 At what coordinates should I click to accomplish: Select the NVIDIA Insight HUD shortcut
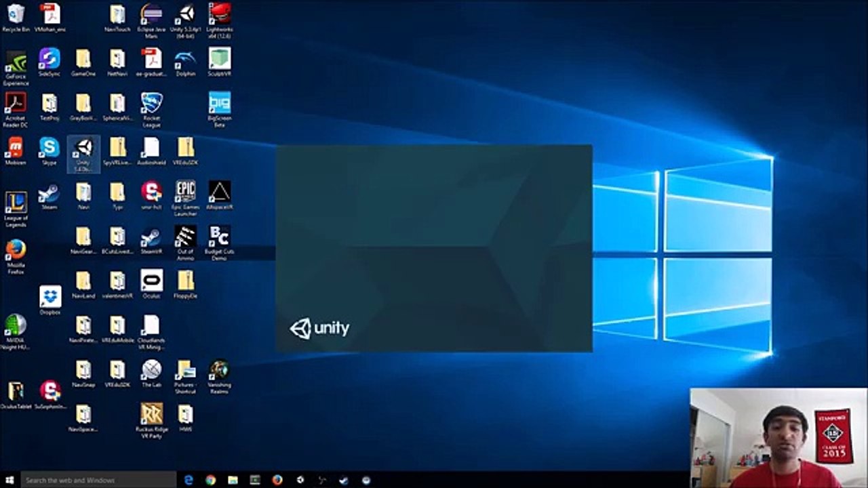pyautogui.click(x=16, y=332)
